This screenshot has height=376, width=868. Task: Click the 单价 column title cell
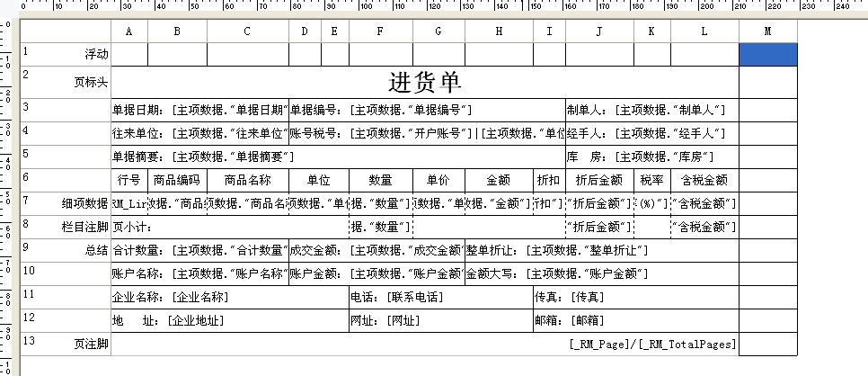point(438,180)
